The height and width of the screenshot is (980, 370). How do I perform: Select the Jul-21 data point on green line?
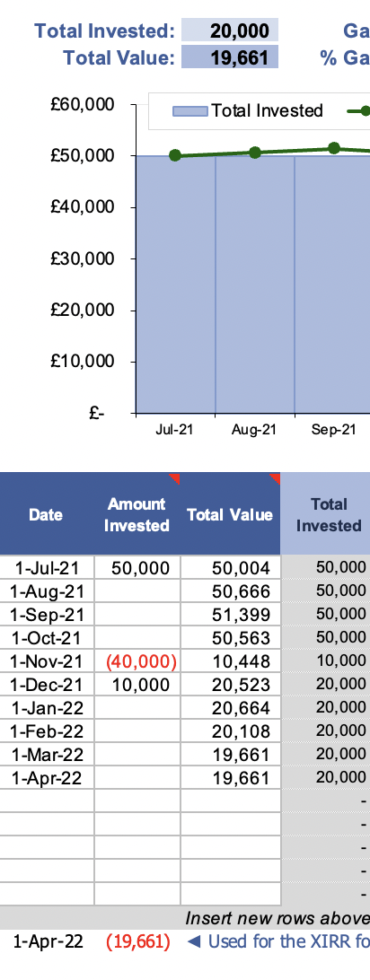[175, 155]
